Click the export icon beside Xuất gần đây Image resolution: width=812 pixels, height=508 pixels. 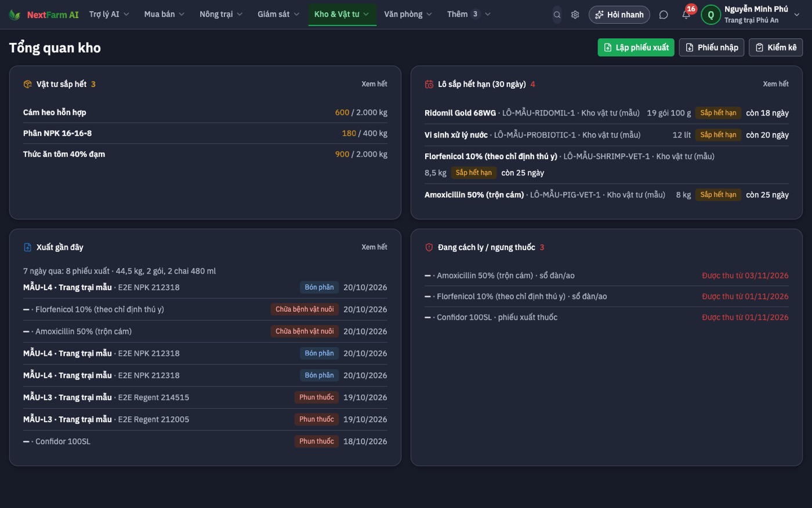point(27,247)
